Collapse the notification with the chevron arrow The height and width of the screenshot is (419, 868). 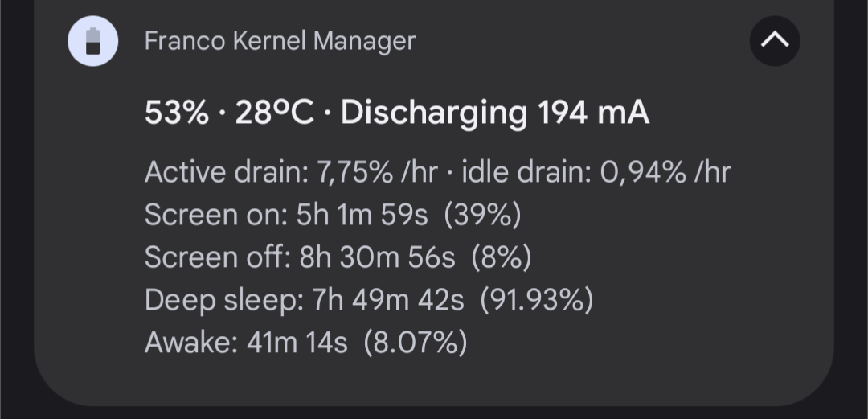(x=774, y=40)
